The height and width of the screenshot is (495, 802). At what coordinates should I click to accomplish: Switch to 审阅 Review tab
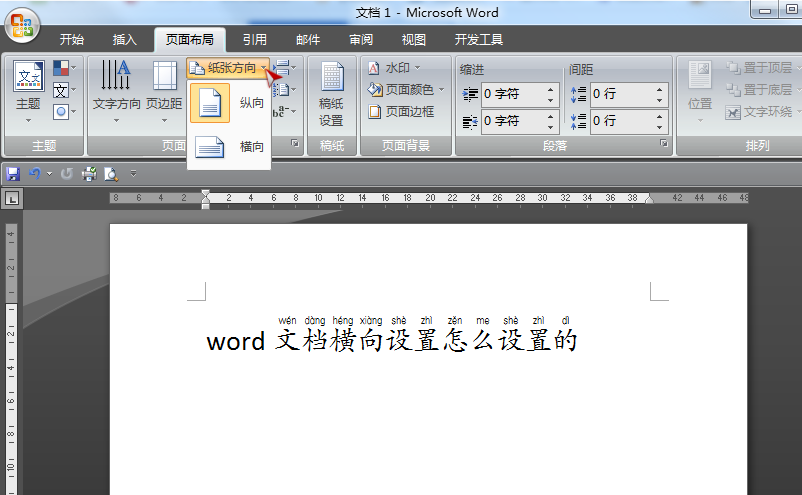pyautogui.click(x=361, y=40)
